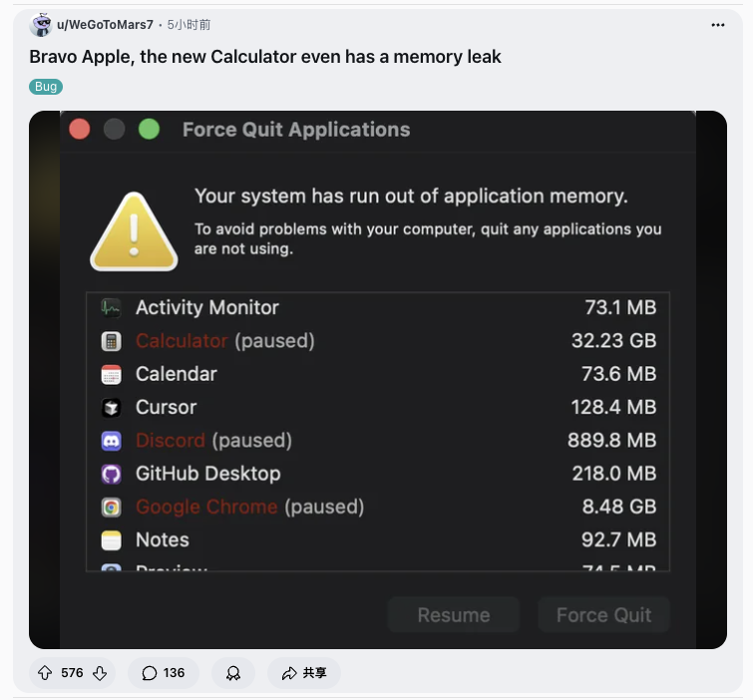The width and height of the screenshot is (753, 700).
Task: Downvote the post
Action: [x=100, y=673]
